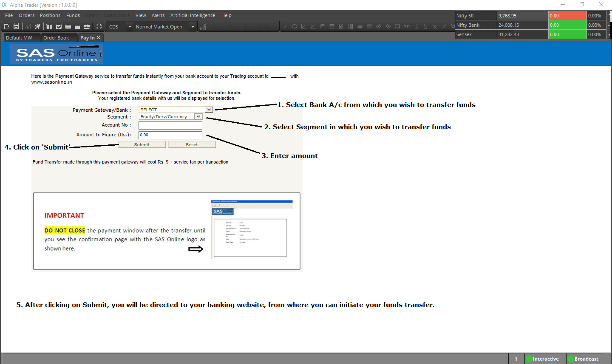Open the Orders menu
Screen dimensions: 612x364
point(27,15)
